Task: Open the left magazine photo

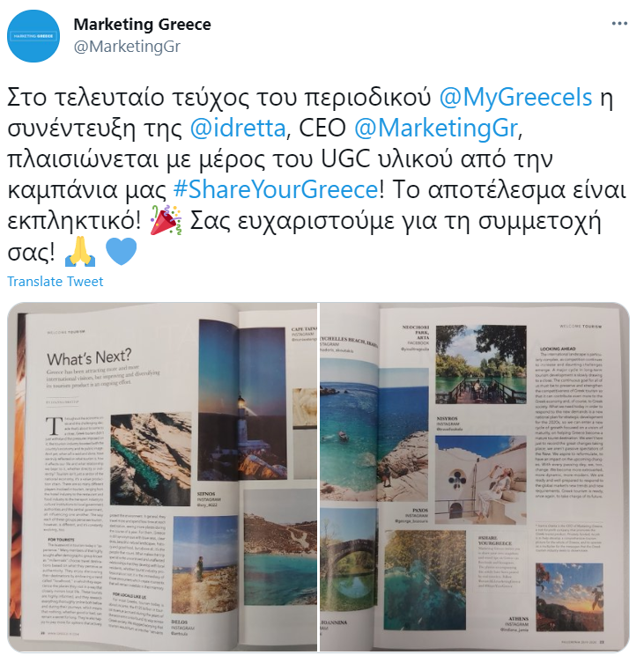Action: coord(162,477)
